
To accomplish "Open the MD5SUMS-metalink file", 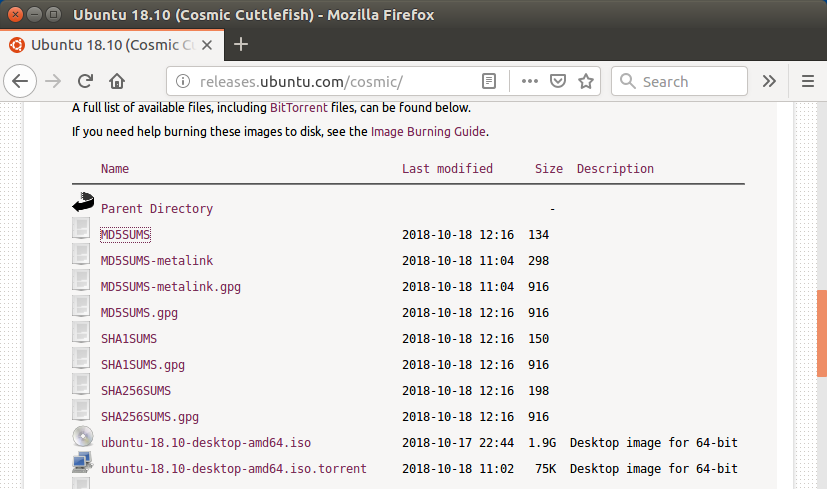I will pyautogui.click(x=157, y=261).
